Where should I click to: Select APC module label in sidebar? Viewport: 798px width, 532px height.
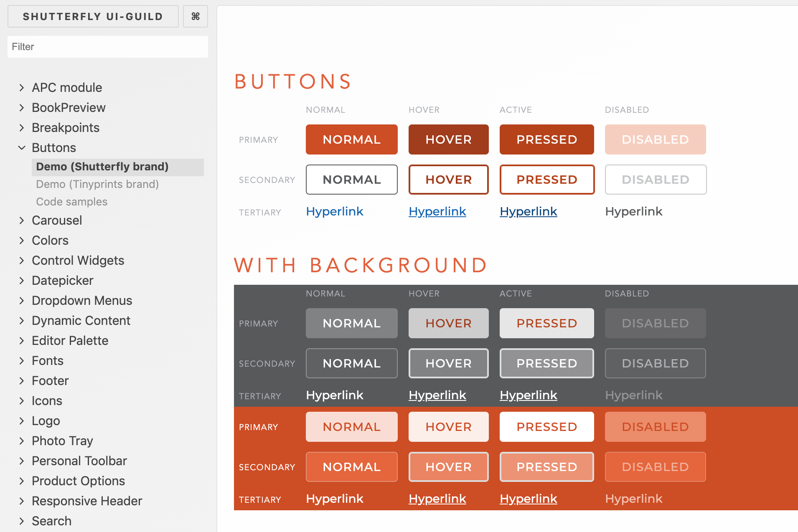click(67, 88)
